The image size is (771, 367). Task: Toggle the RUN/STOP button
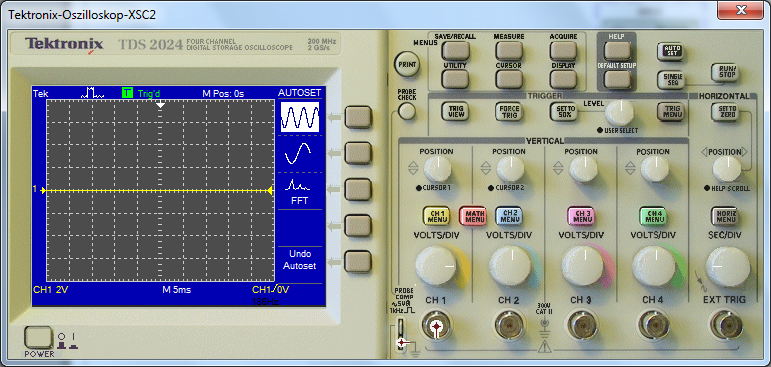tap(725, 72)
